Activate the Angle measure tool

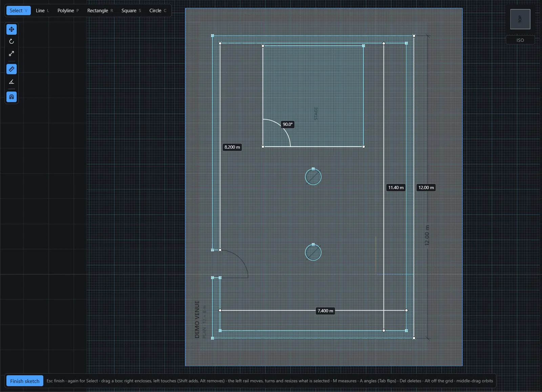(x=12, y=82)
